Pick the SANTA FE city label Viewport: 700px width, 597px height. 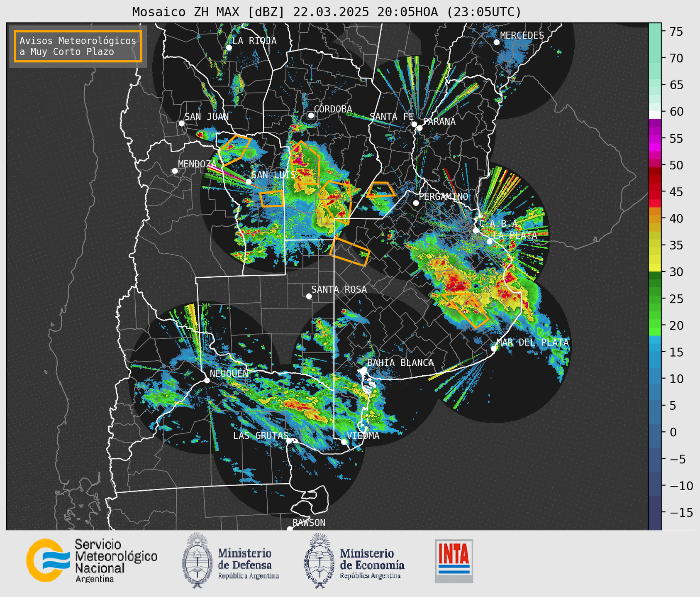pos(392,117)
